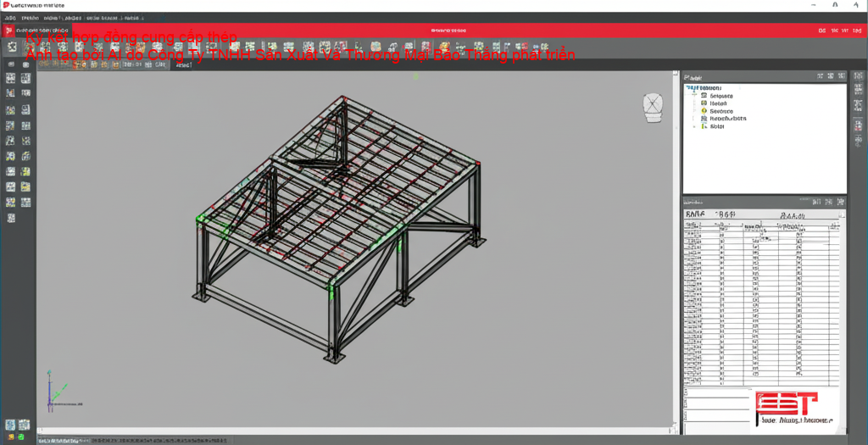
Task: Select the last tree row with yellow-green icon
Action: pyautogui.click(x=712, y=126)
